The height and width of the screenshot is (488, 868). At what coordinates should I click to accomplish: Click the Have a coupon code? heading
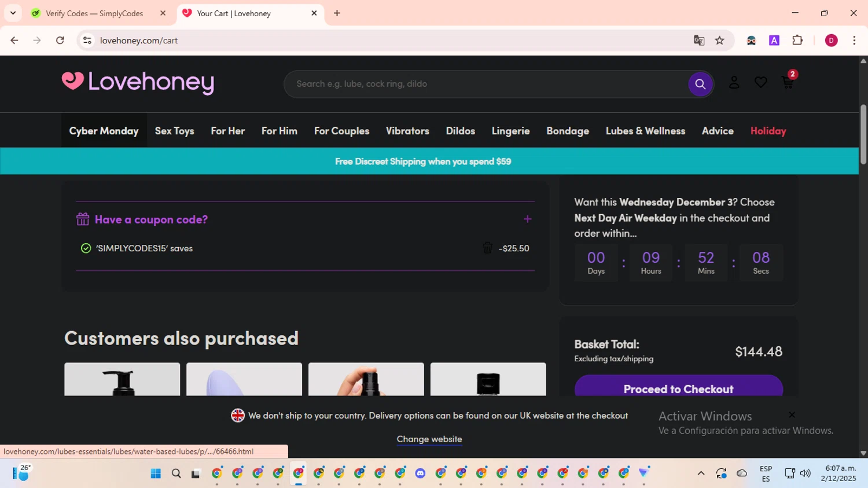tap(151, 219)
